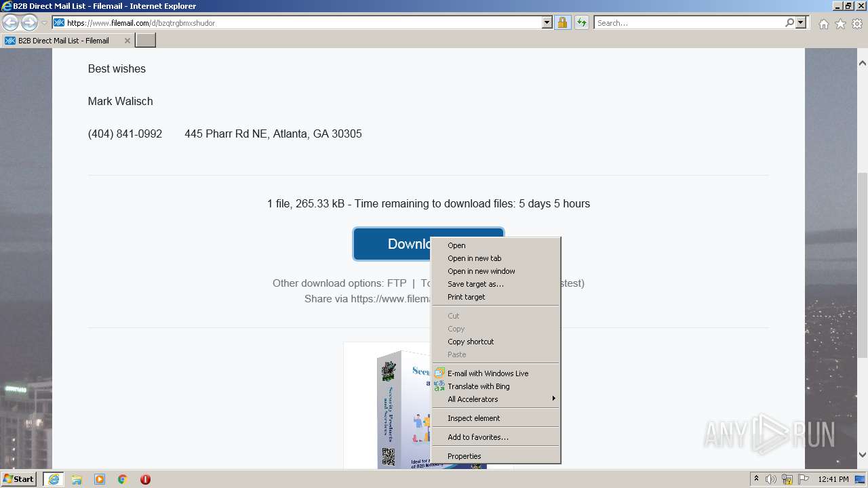Click the Action Center flag icon

pos(803,479)
